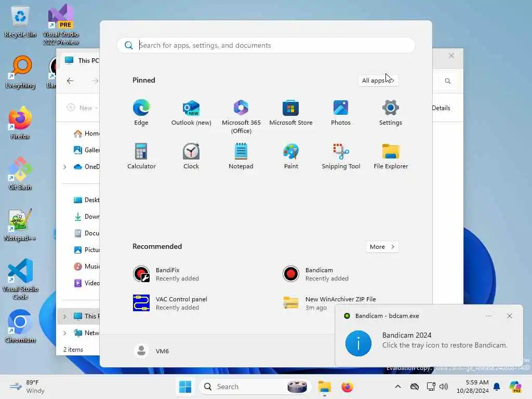The height and width of the screenshot is (399, 532).
Task: Select Notepad++ desktop shortcut
Action: (20, 225)
